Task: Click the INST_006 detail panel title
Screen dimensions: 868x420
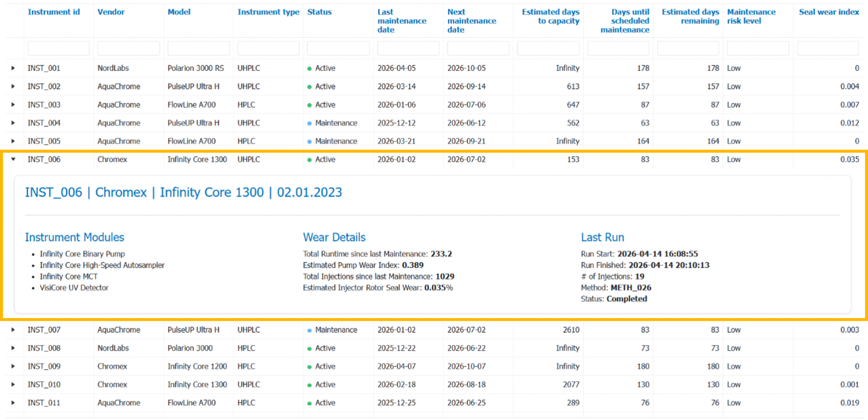Action: (183, 192)
